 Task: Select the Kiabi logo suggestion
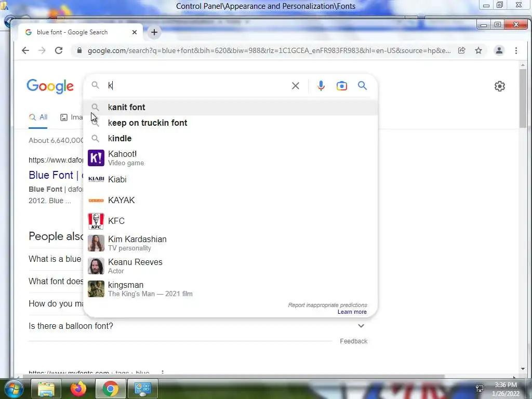coord(96,179)
